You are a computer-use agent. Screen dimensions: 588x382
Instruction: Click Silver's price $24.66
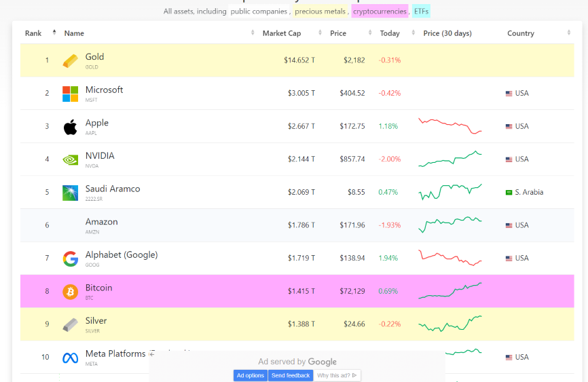click(x=354, y=324)
